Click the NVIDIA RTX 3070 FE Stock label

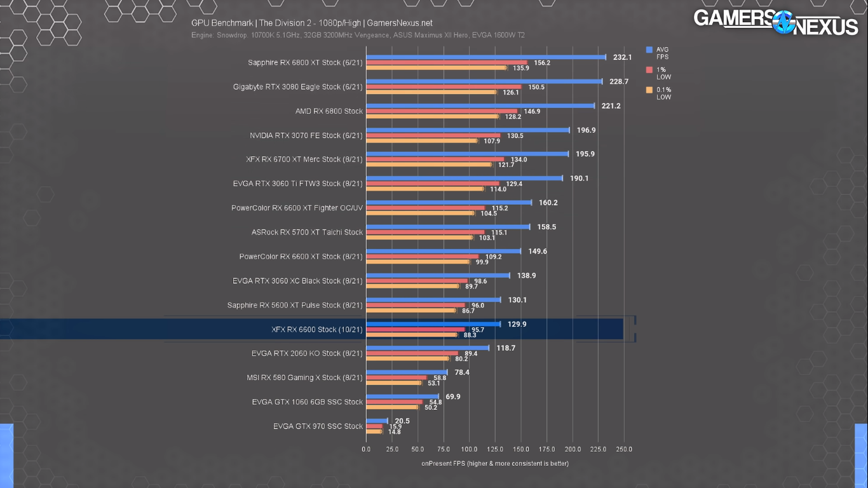306,135
